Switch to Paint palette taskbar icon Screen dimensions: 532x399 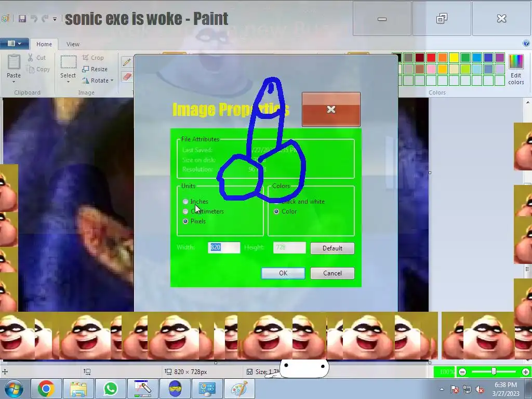point(240,389)
